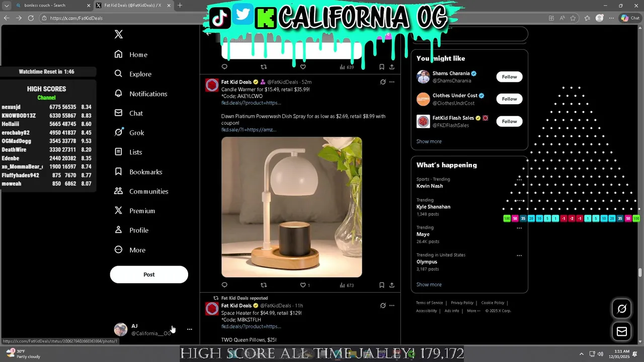
Task: Like the candle warmer post
Action: pyautogui.click(x=303, y=285)
